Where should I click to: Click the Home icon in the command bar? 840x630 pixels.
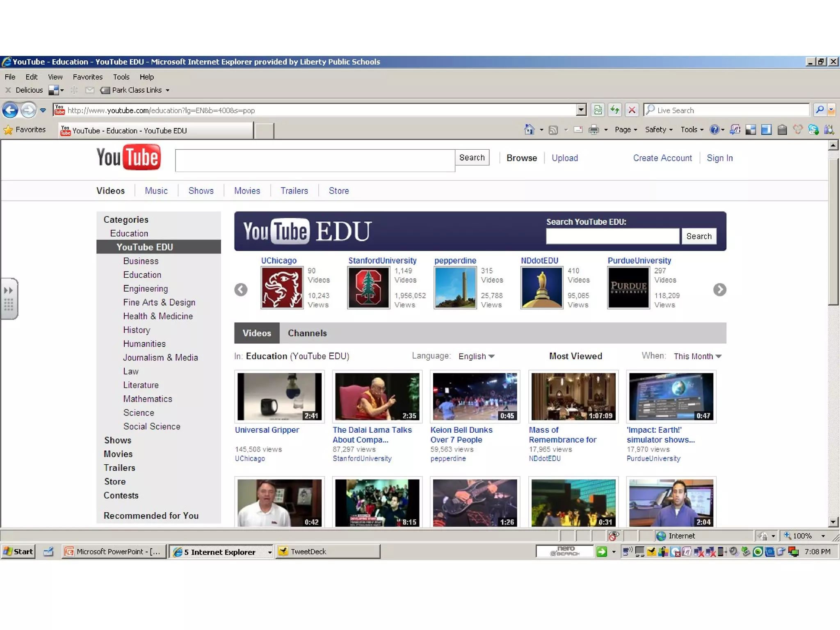(529, 130)
